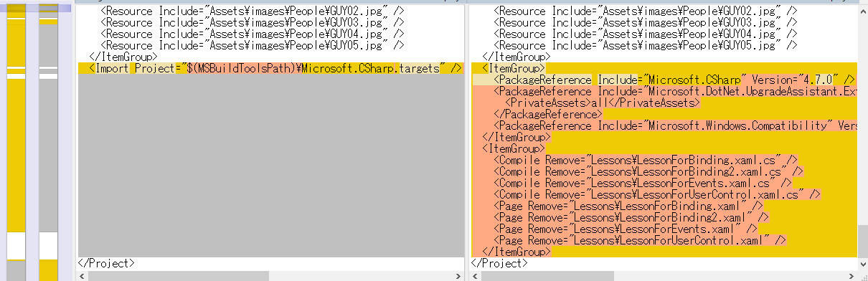Click the </ItemGroup> line in left pane
The height and width of the screenshot is (281, 868).
click(123, 57)
